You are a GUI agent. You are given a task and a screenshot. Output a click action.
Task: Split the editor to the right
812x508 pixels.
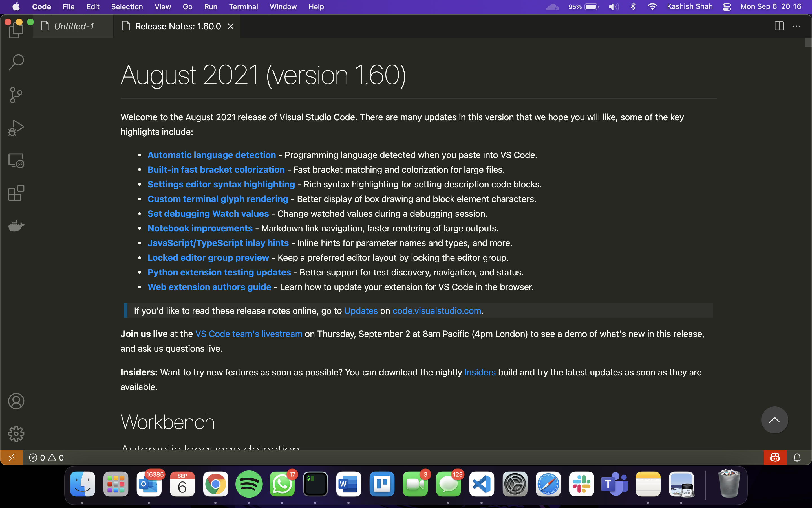point(779,26)
